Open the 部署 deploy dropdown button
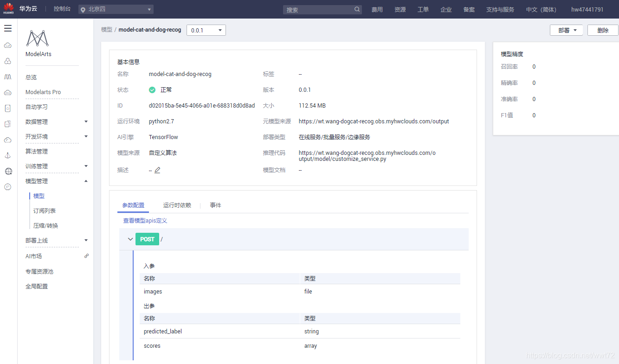Image resolution: width=619 pixels, height=364 pixels. tap(566, 30)
